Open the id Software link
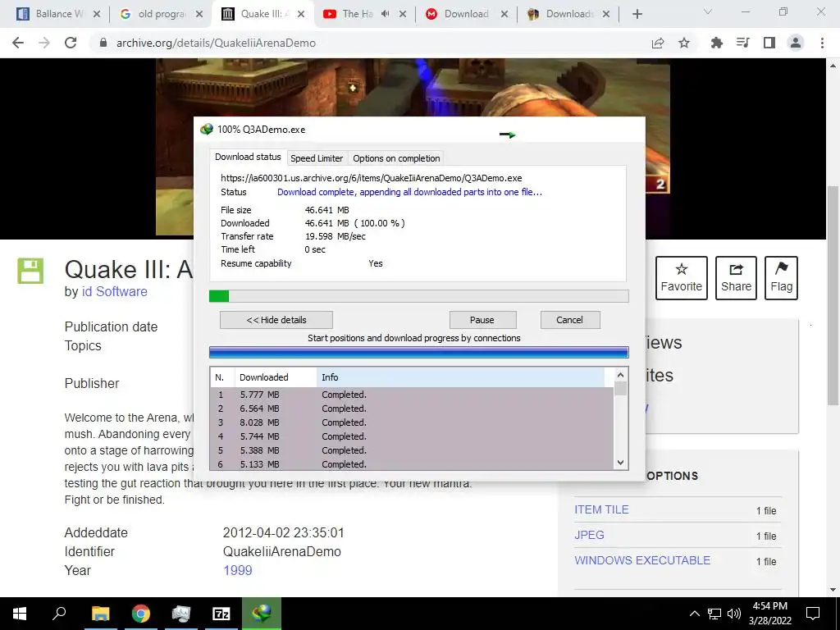Image resolution: width=840 pixels, height=630 pixels. pyautogui.click(x=114, y=291)
